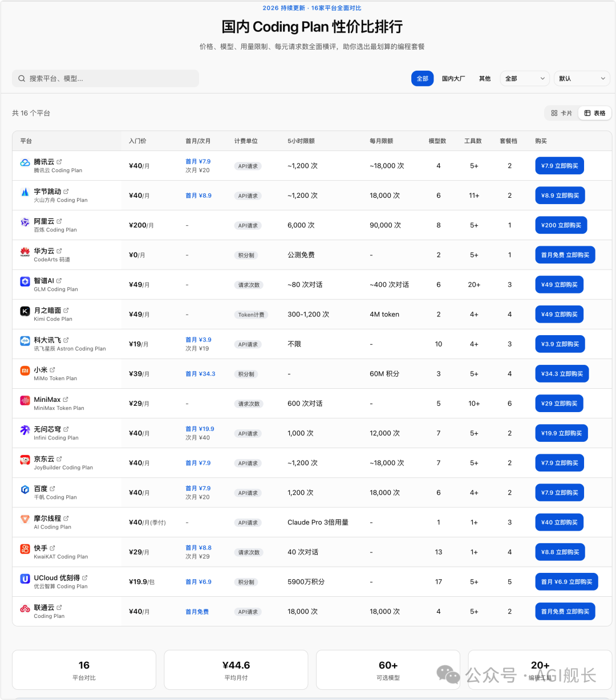The height and width of the screenshot is (700, 616).
Task: Click the search magnifier icon
Action: (21, 78)
